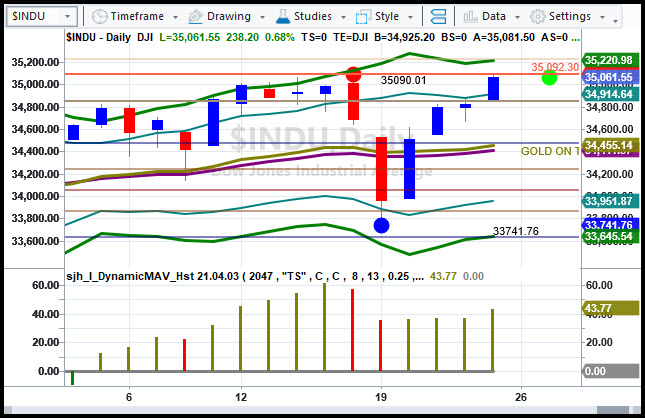Image resolution: width=645 pixels, height=418 pixels.
Task: Click the A=35,081.50 ask readout
Action: click(504, 37)
